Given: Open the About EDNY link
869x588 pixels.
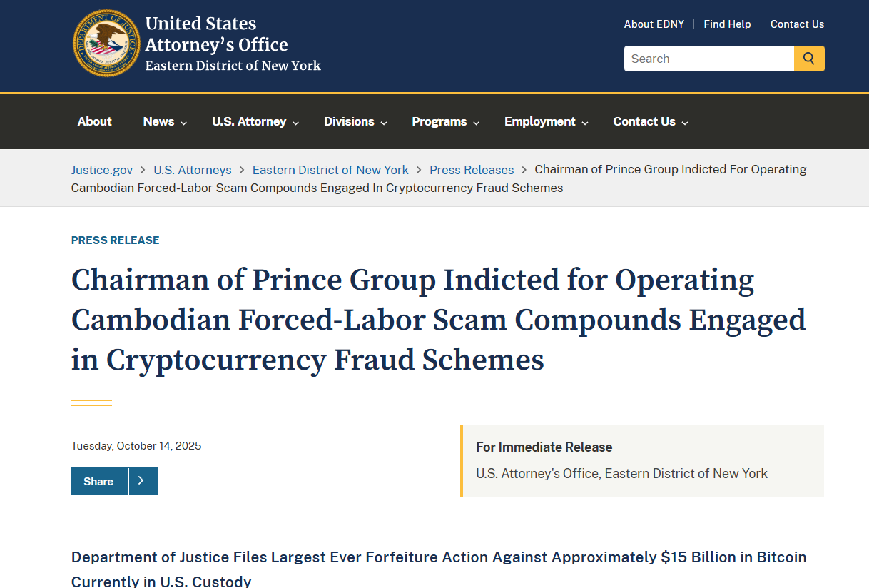Looking at the screenshot, I should pos(654,24).
